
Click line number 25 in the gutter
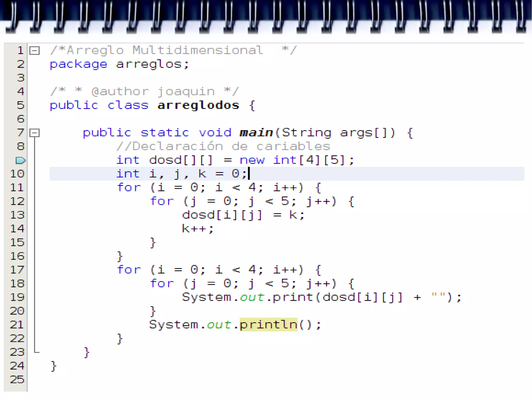[x=17, y=380]
